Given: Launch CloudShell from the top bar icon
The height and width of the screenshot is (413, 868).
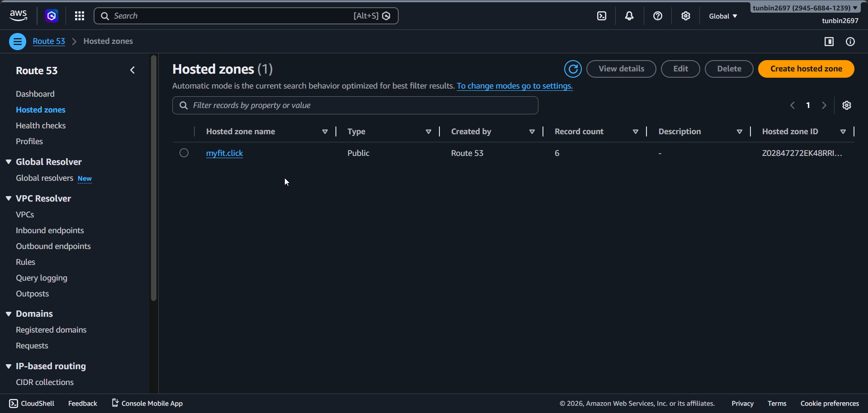Looking at the screenshot, I should tap(602, 16).
